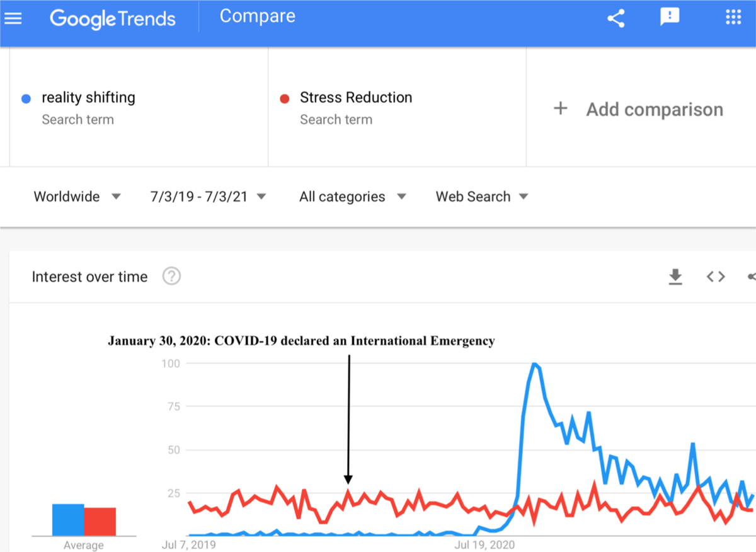The height and width of the screenshot is (552, 756).
Task: Click the plus icon to add comparison
Action: tap(560, 109)
